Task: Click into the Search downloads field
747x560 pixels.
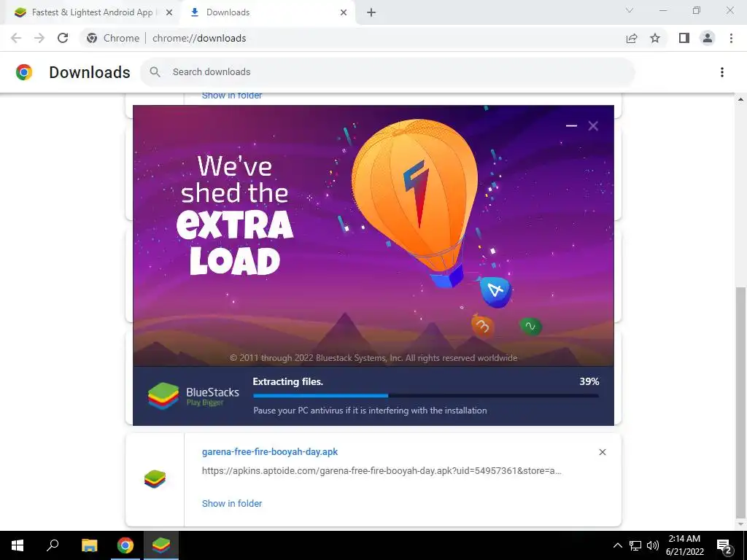Action: [x=387, y=72]
